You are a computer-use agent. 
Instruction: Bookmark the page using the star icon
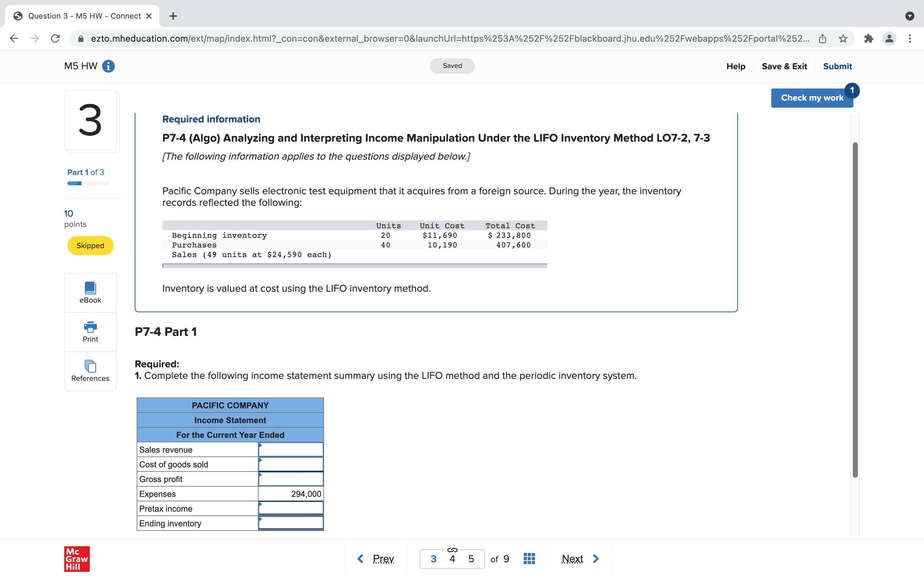pyautogui.click(x=843, y=38)
